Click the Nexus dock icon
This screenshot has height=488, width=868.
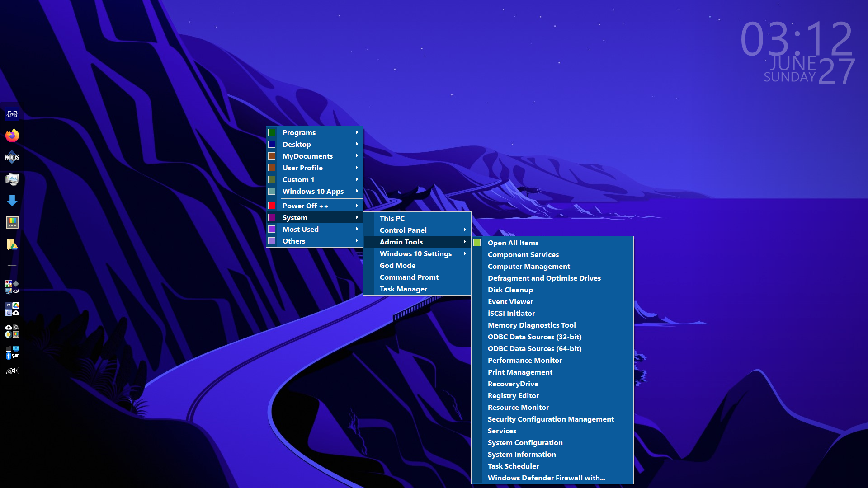click(12, 157)
